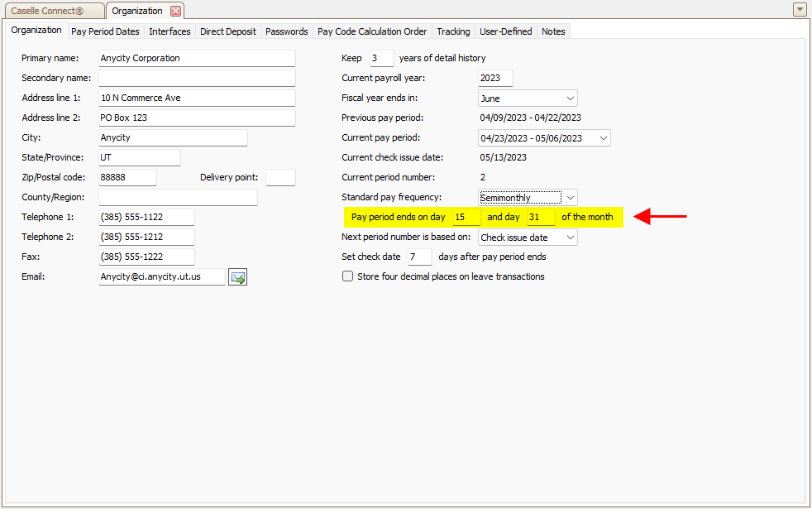The image size is (812, 509).
Task: Click the Keep years of history field
Action: (382, 58)
